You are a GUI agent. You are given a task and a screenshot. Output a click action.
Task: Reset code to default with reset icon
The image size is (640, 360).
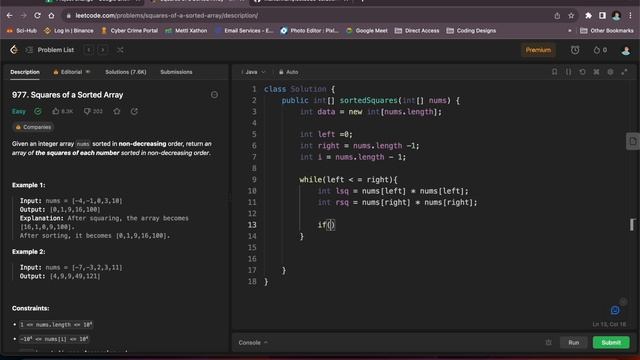tap(582, 72)
